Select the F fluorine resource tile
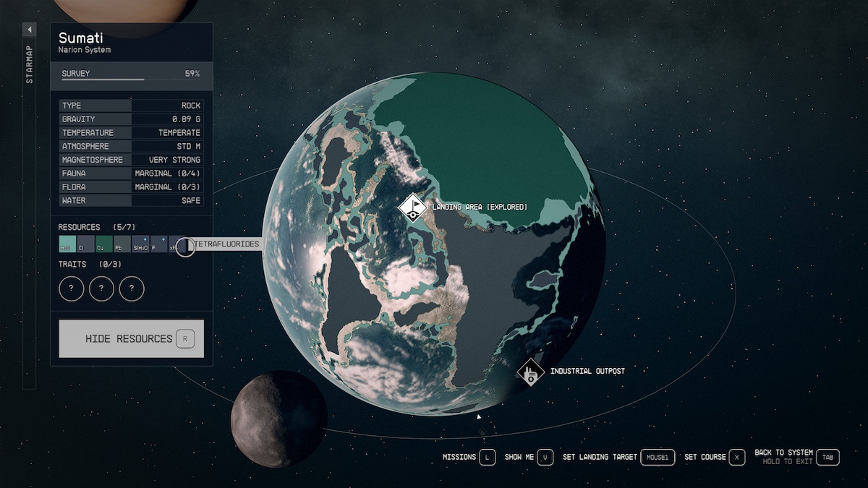Screen dimensions: 868x488 click(158, 244)
